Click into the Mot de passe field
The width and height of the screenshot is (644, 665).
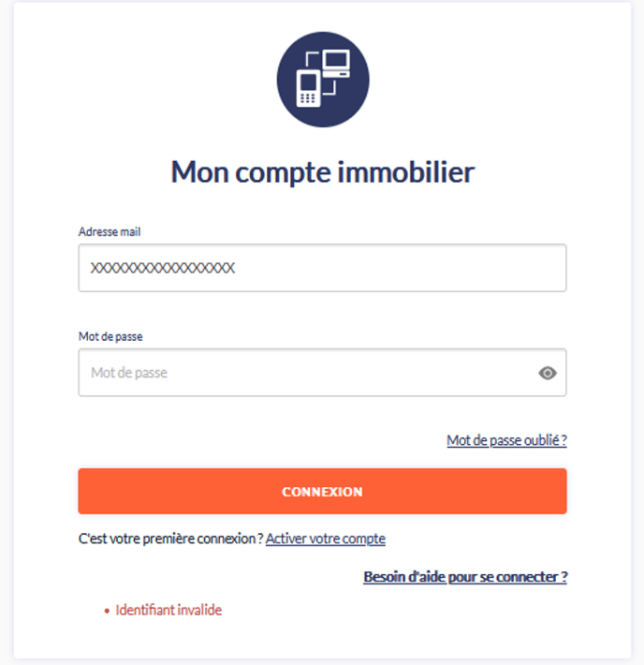click(x=322, y=373)
